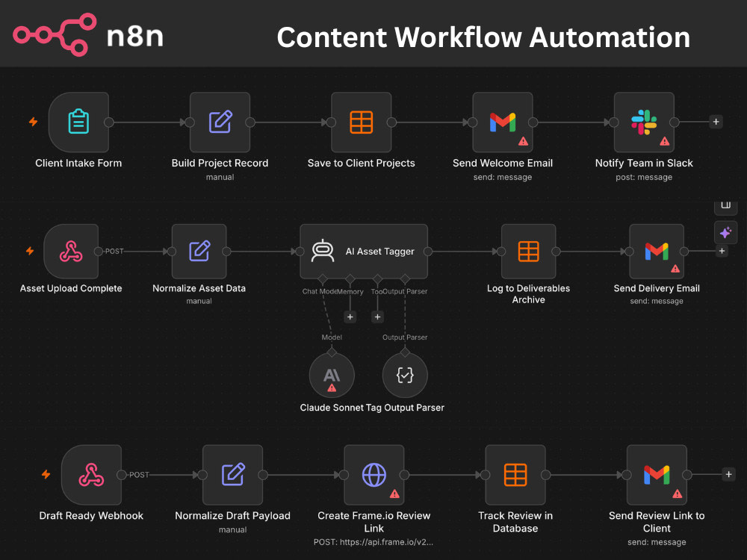Click the Asset Upload Complete trigger lightning bolt
Image resolution: width=747 pixels, height=560 pixels.
pyautogui.click(x=30, y=250)
